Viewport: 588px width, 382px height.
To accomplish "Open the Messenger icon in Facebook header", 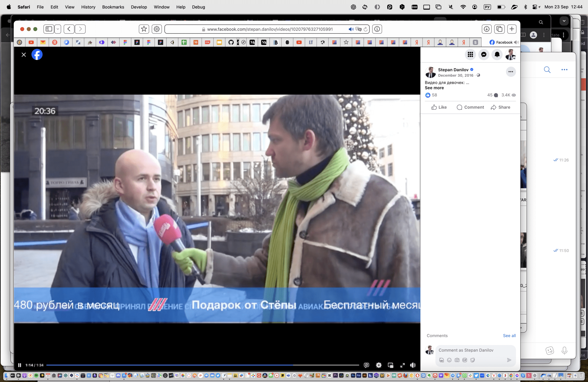I will (484, 55).
